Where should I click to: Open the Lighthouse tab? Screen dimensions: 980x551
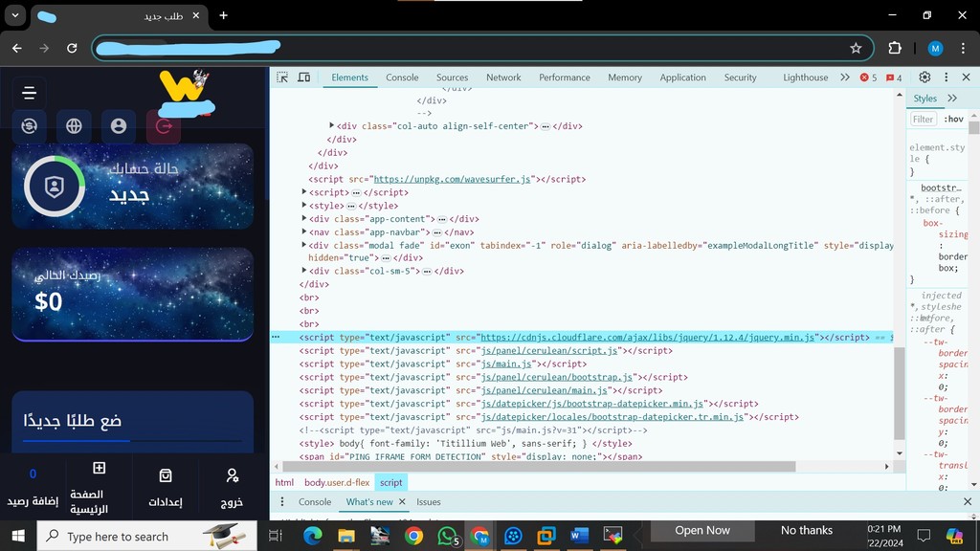[805, 77]
